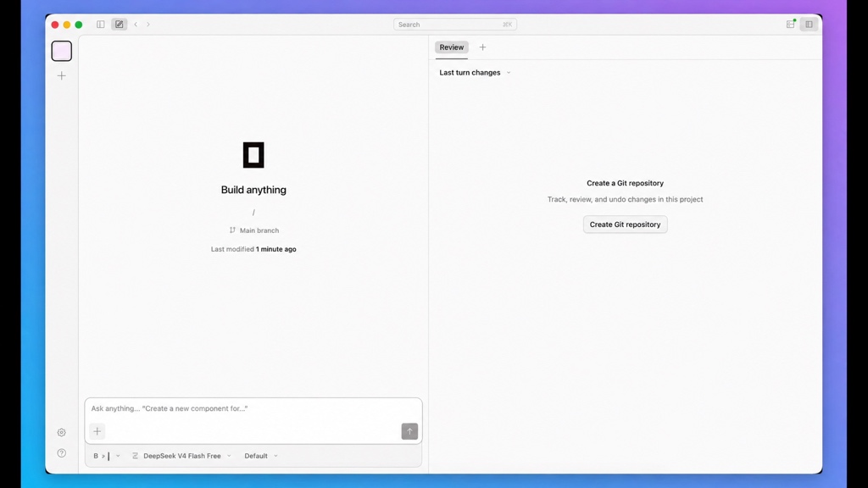Image resolution: width=868 pixels, height=488 pixels.
Task: Open DeepSeek V4 Flash Free model dropdown
Action: (181, 456)
